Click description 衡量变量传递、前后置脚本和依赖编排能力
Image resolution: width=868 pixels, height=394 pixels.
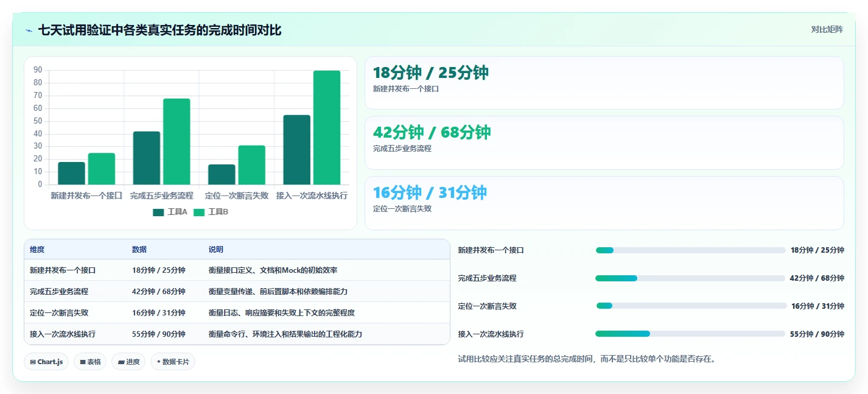pyautogui.click(x=278, y=292)
